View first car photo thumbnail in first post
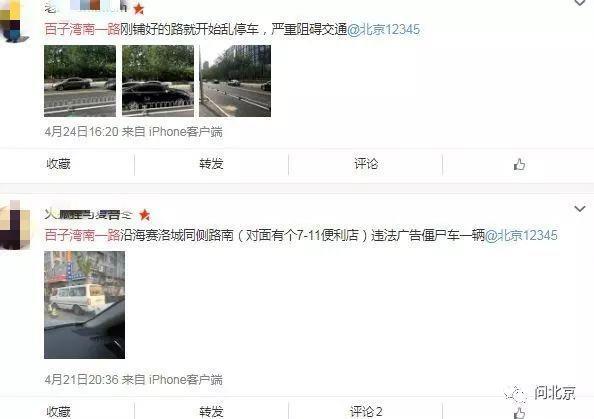Screen dimensions: 594x419 [x=80, y=81]
